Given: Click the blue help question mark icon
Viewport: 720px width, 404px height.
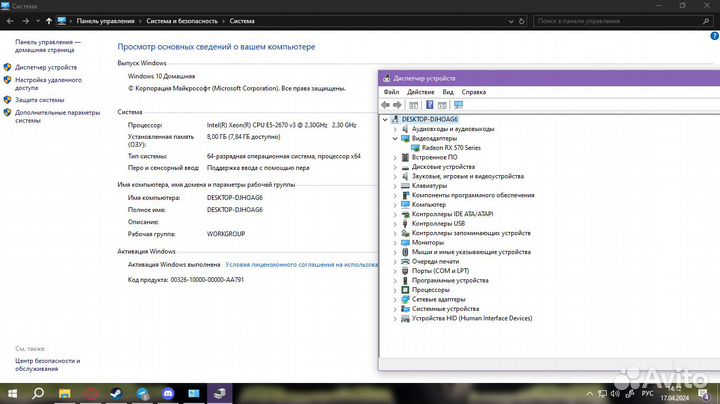Looking at the screenshot, I should (714, 36).
